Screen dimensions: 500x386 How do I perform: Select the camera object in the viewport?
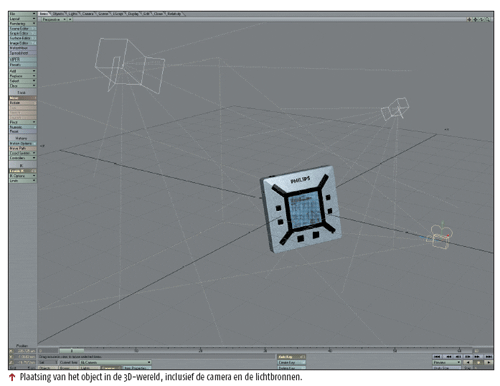440,236
